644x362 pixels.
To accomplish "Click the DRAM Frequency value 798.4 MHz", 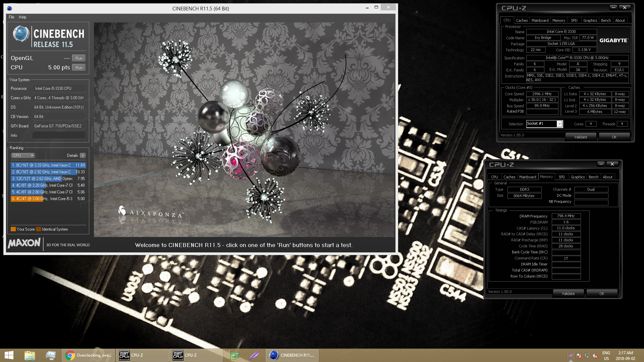I will click(566, 216).
